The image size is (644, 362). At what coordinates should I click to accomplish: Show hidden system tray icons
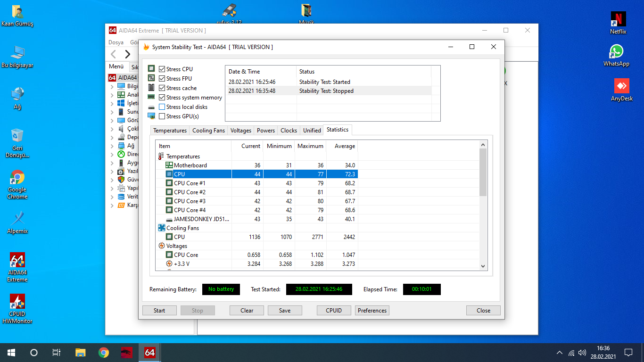(560, 353)
